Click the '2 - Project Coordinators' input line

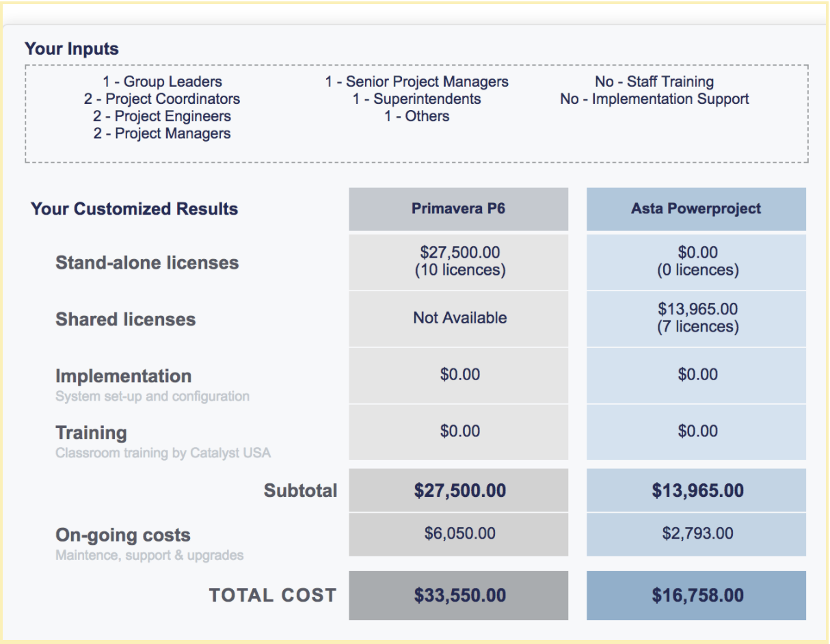pos(162,99)
